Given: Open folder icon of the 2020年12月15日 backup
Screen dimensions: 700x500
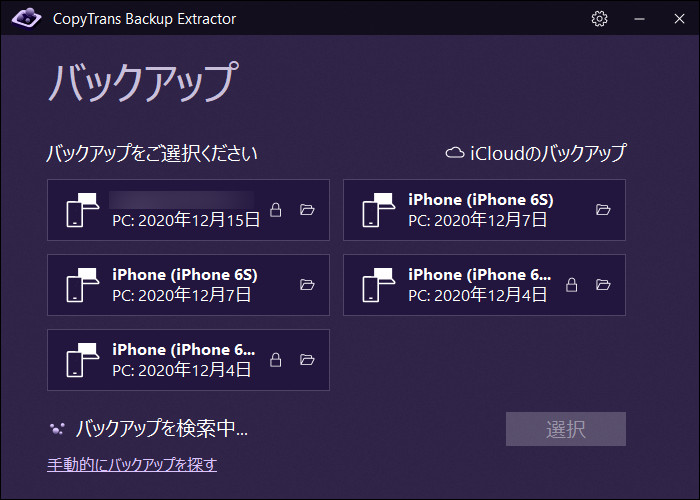Looking at the screenshot, I should click(x=307, y=209).
